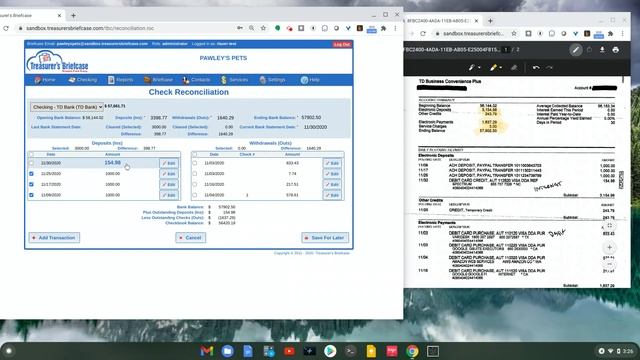
Task: Open the extensions puzzle icon in left browser
Action: tap(384, 28)
